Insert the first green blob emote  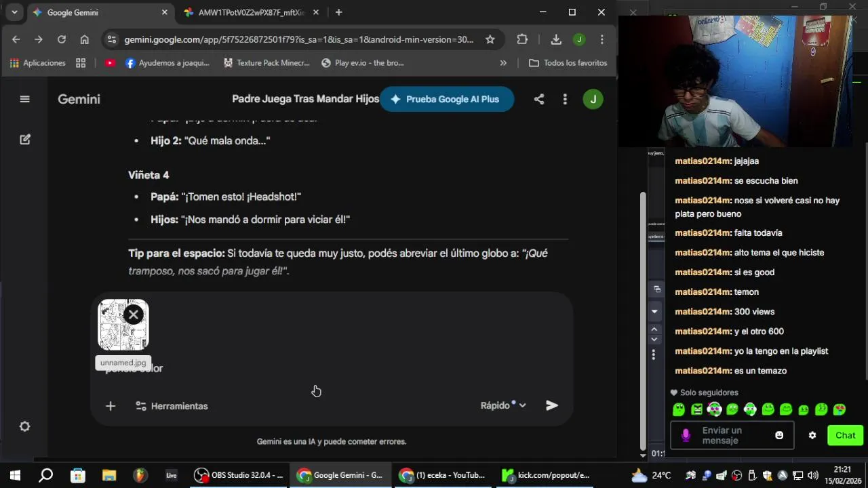pyautogui.click(x=679, y=409)
